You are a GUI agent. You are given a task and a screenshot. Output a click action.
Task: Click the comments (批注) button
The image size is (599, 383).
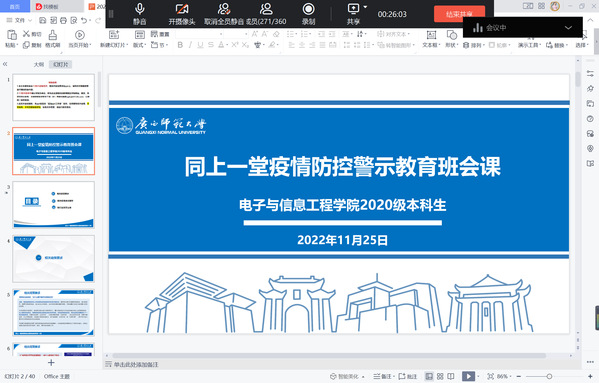click(x=407, y=377)
